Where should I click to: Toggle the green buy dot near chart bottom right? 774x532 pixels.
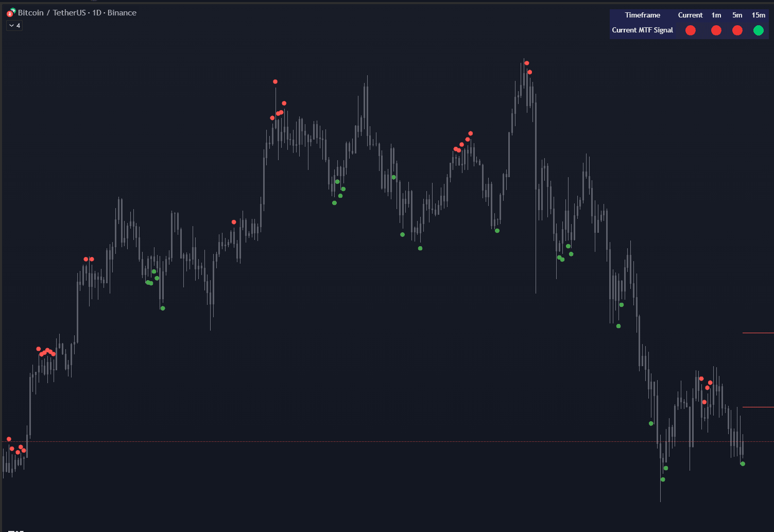(x=742, y=464)
